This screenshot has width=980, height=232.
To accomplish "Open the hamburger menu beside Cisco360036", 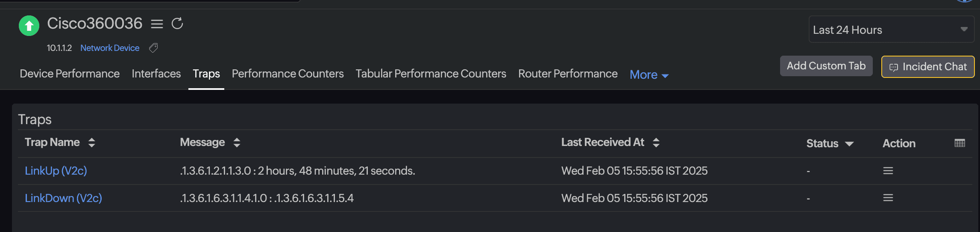I will (157, 24).
